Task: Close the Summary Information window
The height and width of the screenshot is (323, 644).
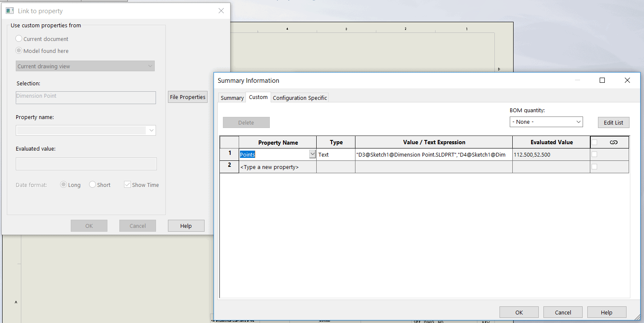Action: tap(627, 80)
